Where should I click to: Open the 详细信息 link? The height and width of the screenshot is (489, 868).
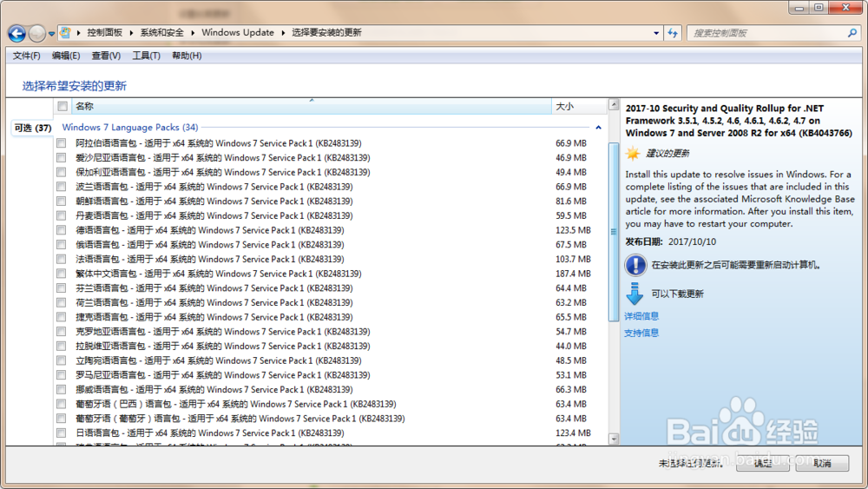641,315
